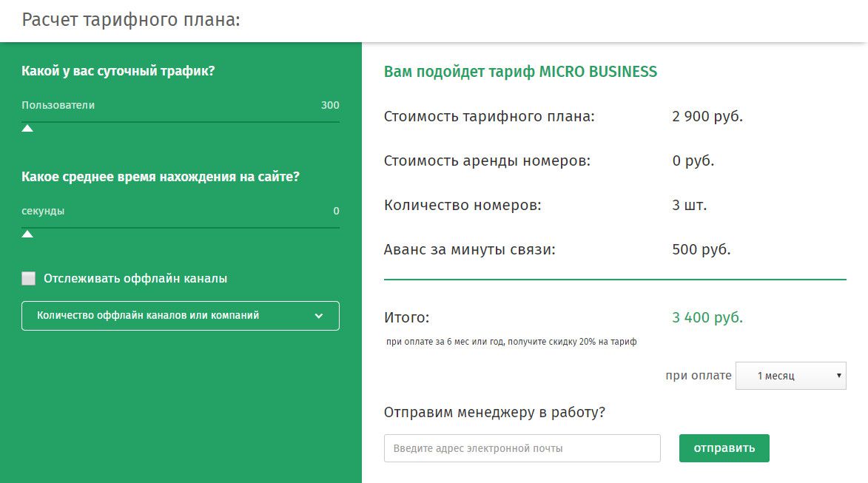
Task: Click the Расчет тарифного плана heading
Action: coord(131,20)
